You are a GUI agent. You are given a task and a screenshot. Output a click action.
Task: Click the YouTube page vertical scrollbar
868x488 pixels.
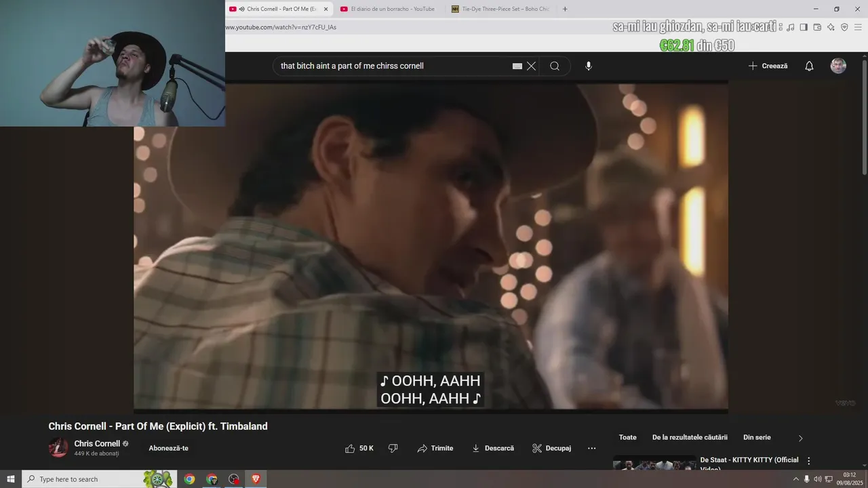click(x=865, y=117)
